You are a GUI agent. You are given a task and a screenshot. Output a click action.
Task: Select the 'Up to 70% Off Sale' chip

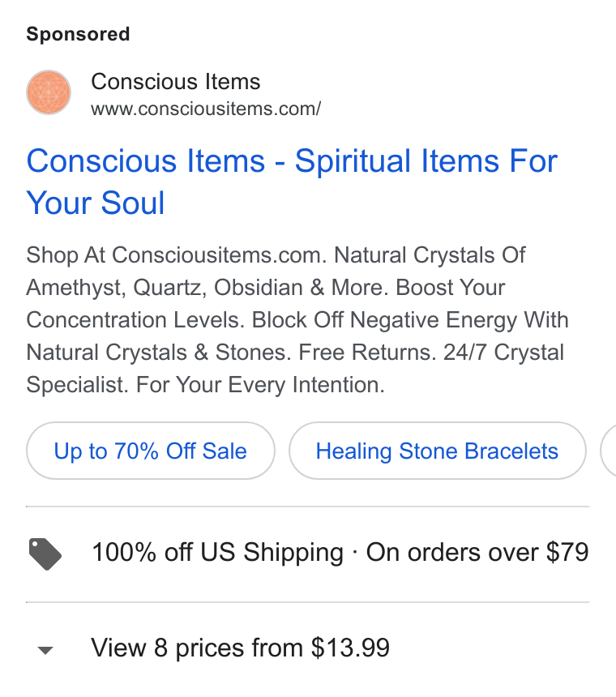coord(151,451)
